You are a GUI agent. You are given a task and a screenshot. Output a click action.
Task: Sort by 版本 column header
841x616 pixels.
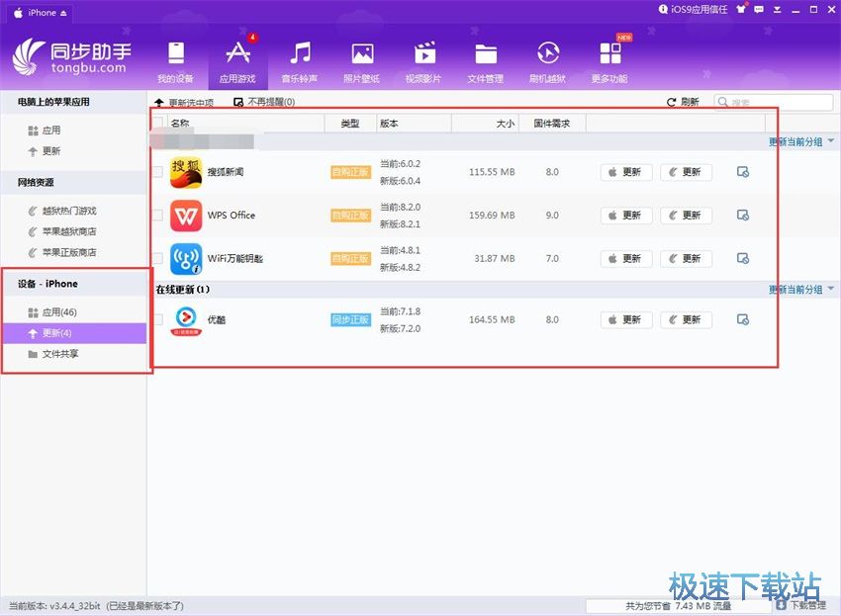tap(414, 124)
